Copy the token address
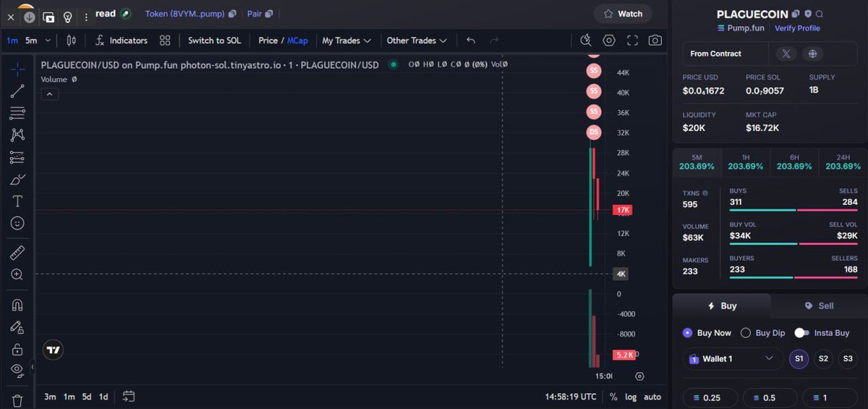Screen dimensions: 868x409 231,14
